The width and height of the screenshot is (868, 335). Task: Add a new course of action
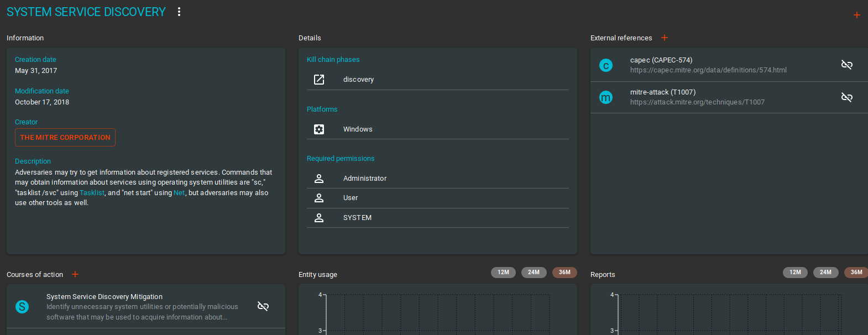(75, 274)
